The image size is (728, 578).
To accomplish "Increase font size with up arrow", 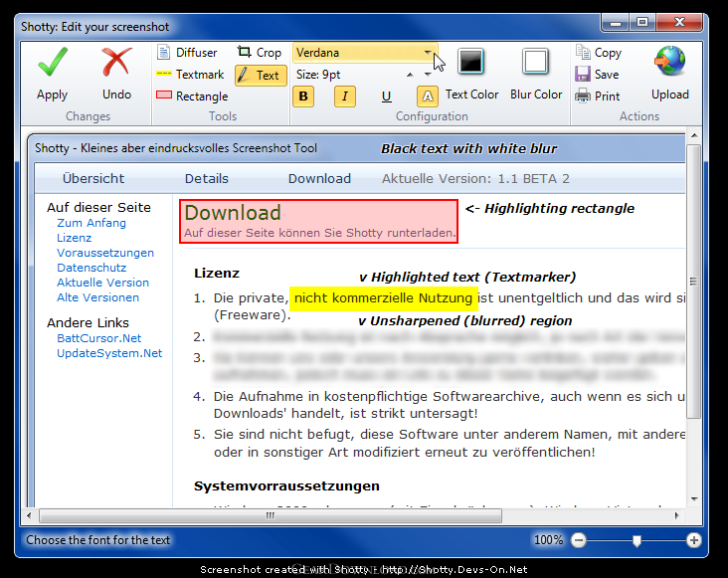I will point(410,75).
